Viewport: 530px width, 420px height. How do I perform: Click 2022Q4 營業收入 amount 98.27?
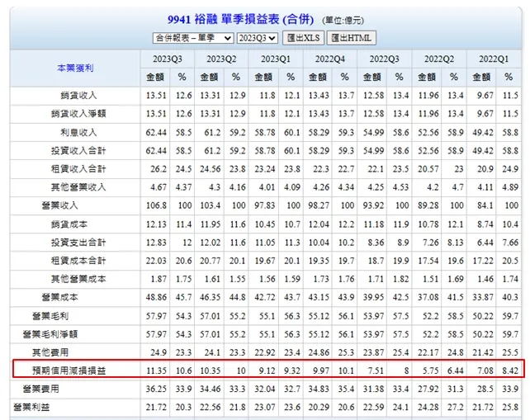click(x=319, y=205)
